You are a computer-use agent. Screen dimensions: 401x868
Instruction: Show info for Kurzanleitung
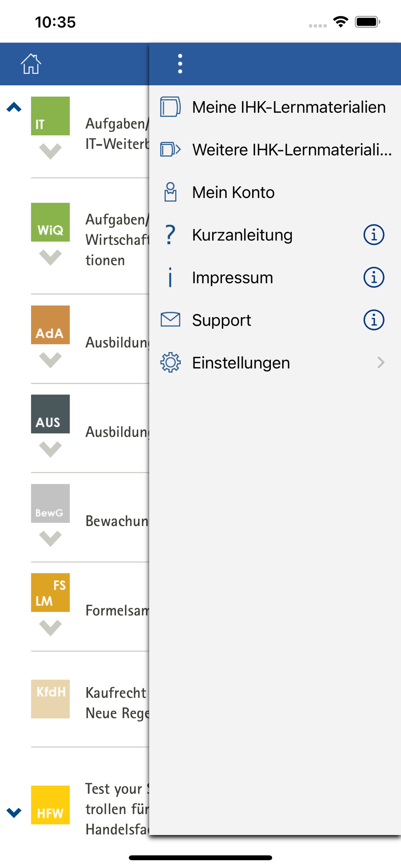(373, 235)
